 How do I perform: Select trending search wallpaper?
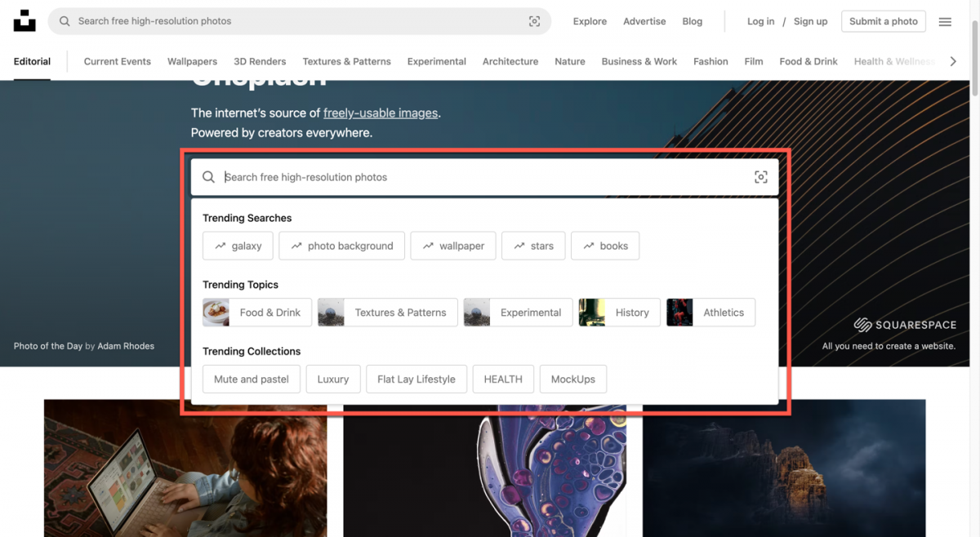tap(453, 246)
